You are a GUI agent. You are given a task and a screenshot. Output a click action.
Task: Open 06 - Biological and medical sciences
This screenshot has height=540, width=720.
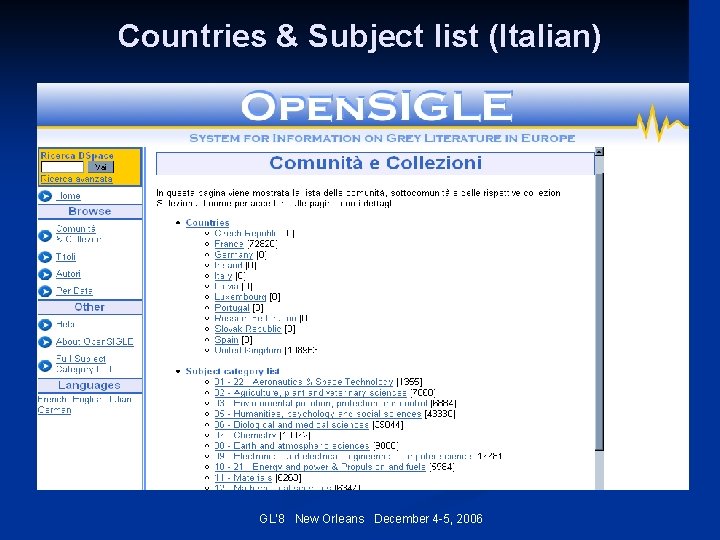coord(292,425)
